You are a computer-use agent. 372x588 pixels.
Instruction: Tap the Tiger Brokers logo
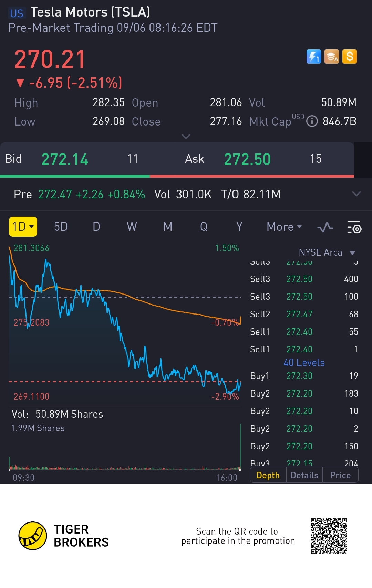coord(64,536)
